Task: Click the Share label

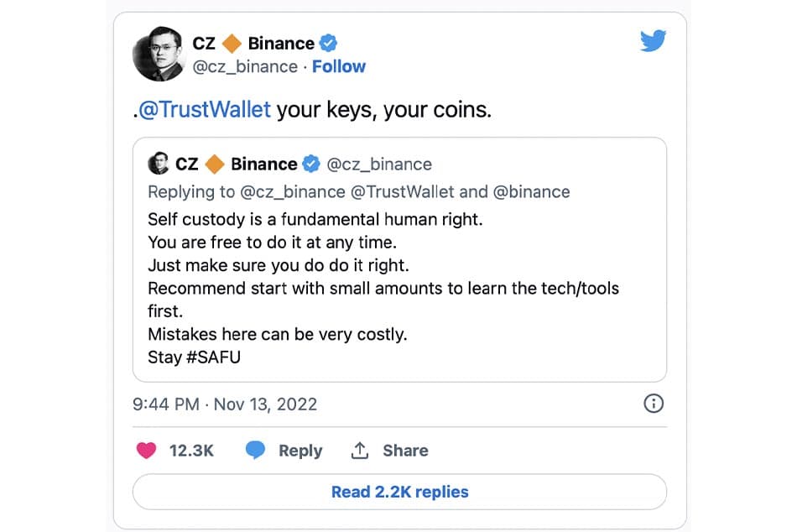Action: tap(405, 451)
